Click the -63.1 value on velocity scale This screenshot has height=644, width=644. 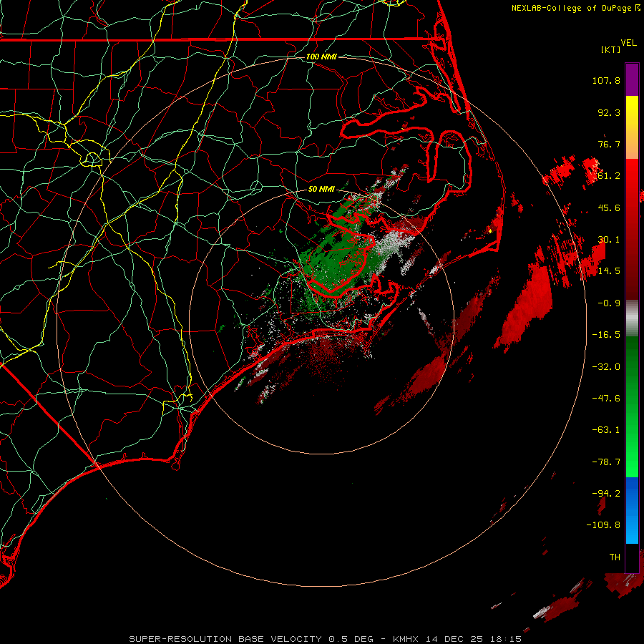pos(606,430)
